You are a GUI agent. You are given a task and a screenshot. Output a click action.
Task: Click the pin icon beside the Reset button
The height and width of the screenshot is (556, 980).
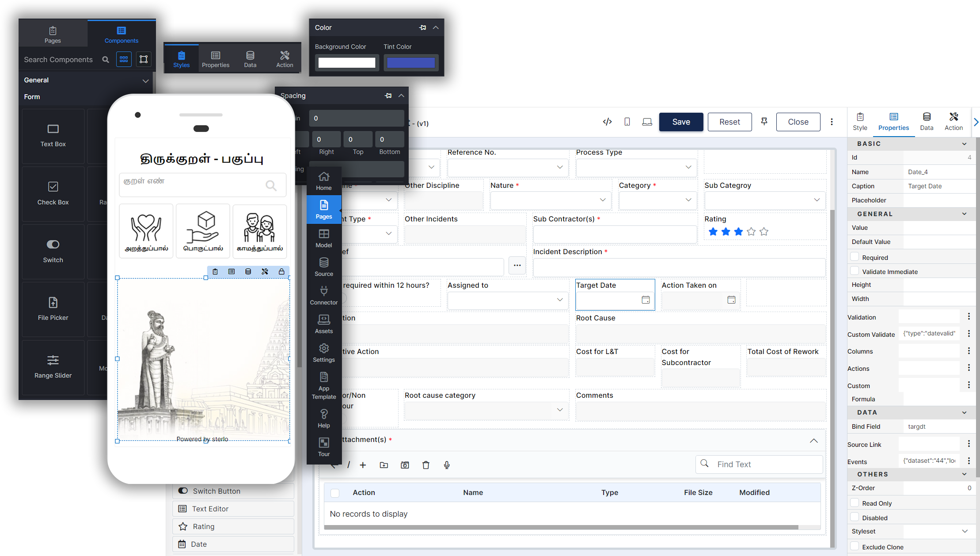click(x=764, y=122)
